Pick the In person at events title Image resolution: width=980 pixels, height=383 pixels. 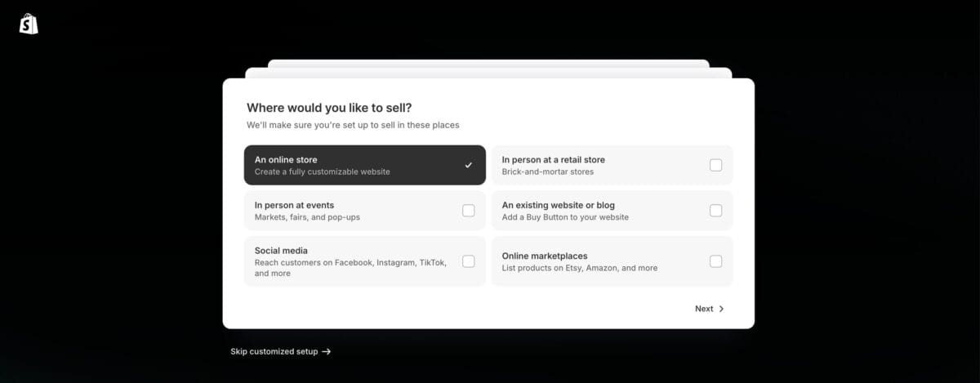tap(294, 206)
